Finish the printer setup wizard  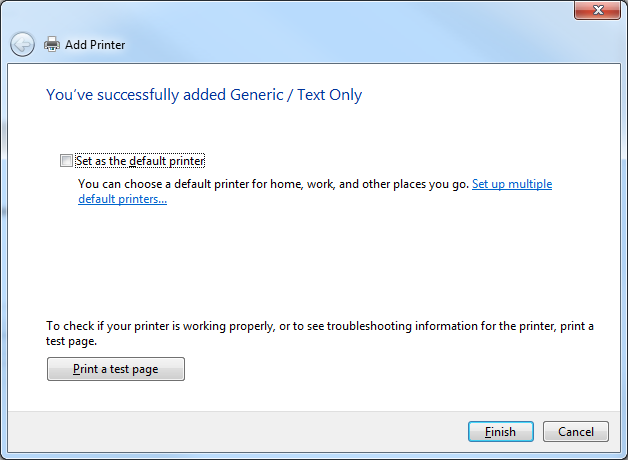501,432
